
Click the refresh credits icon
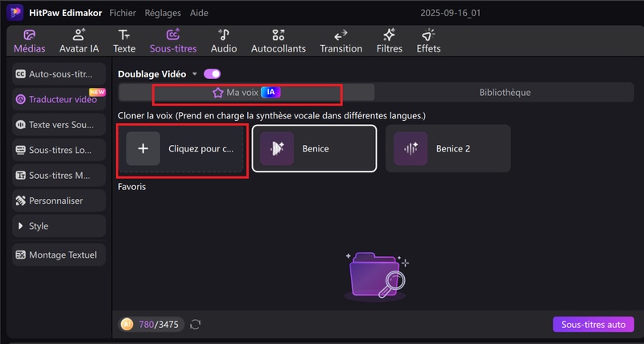click(x=196, y=324)
